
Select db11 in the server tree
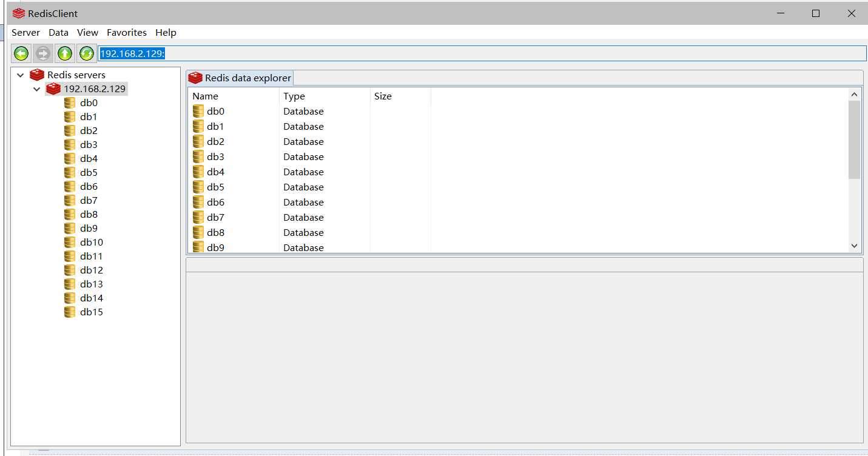pyautogui.click(x=92, y=256)
